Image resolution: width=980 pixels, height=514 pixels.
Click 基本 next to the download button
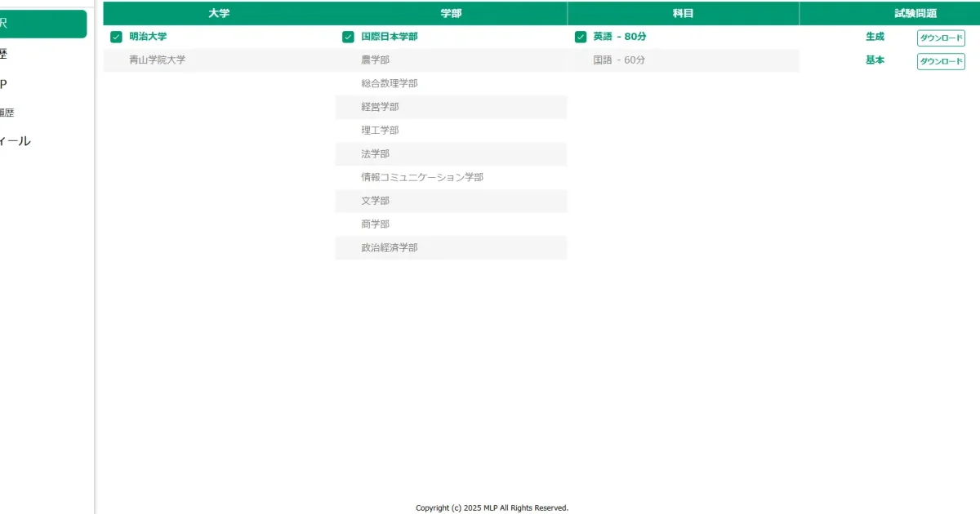pyautogui.click(x=875, y=60)
